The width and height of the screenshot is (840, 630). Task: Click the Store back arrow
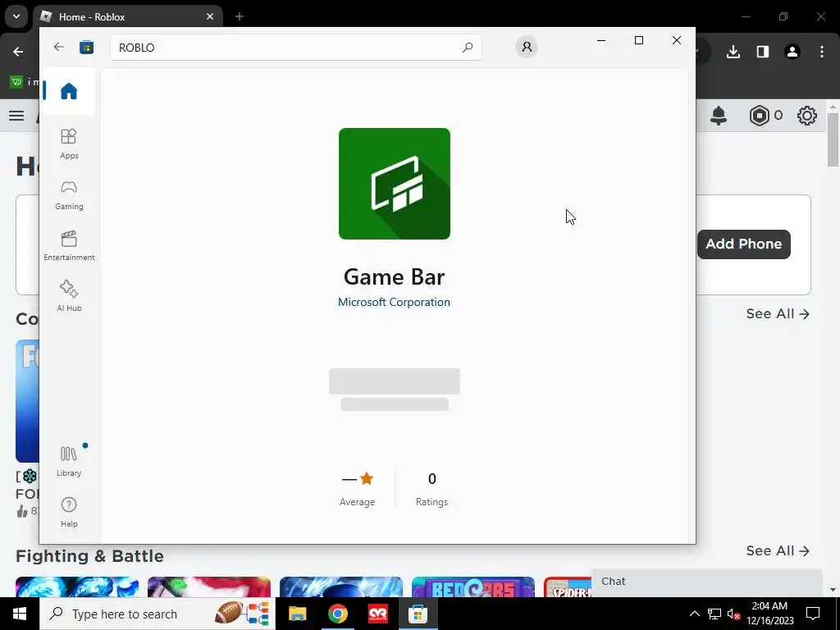[59, 47]
